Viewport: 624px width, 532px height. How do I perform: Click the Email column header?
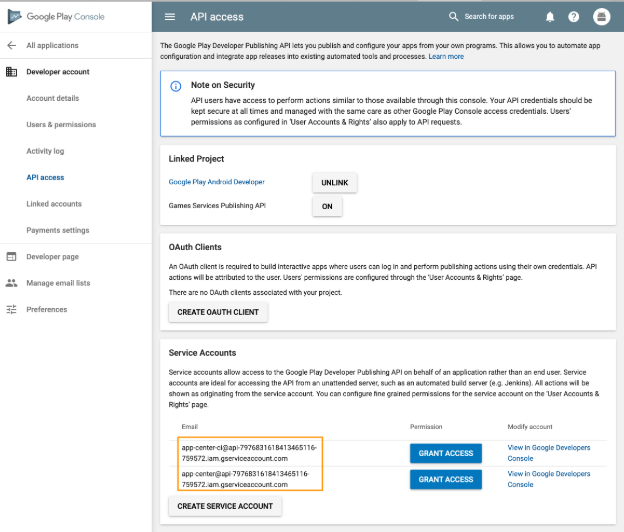coord(189,427)
